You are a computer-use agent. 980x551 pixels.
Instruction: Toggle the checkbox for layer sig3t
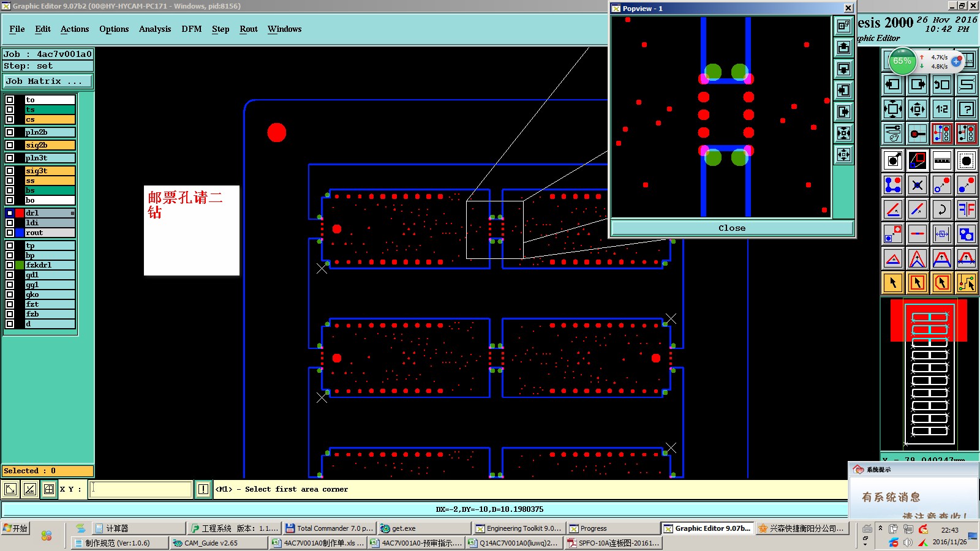pos(10,171)
